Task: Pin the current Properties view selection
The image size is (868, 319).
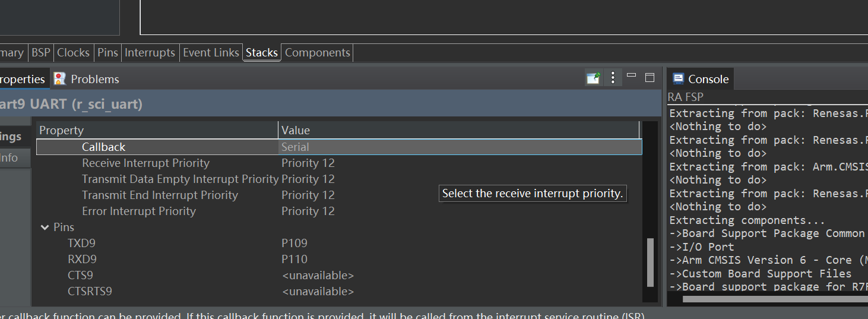Action: 593,78
